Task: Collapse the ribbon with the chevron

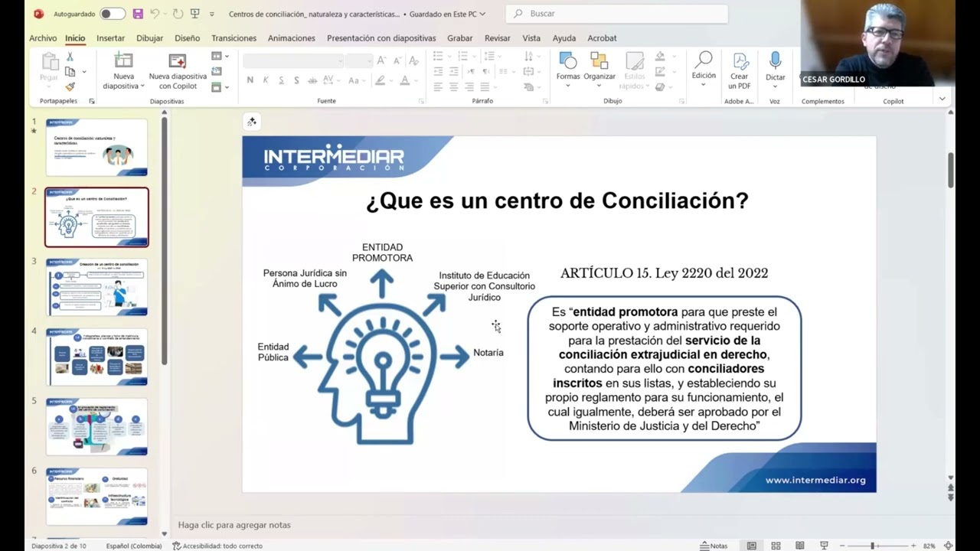Action: pos(942,99)
